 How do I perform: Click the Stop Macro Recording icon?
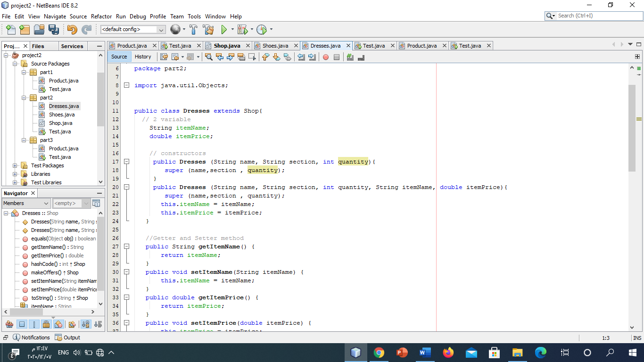[337, 57]
